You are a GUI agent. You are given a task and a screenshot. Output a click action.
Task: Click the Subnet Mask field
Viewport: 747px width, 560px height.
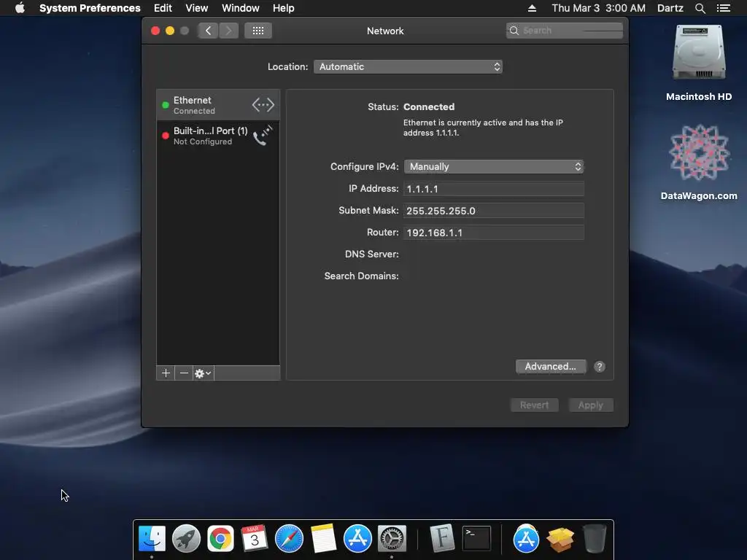coord(494,211)
